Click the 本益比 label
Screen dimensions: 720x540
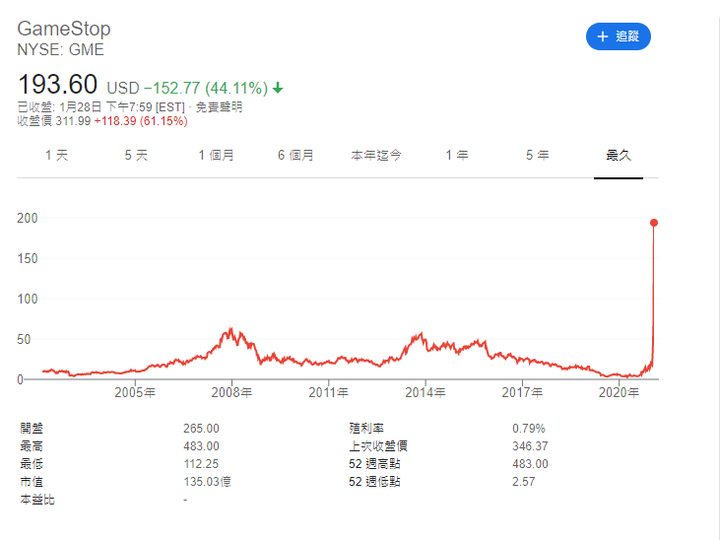37,500
